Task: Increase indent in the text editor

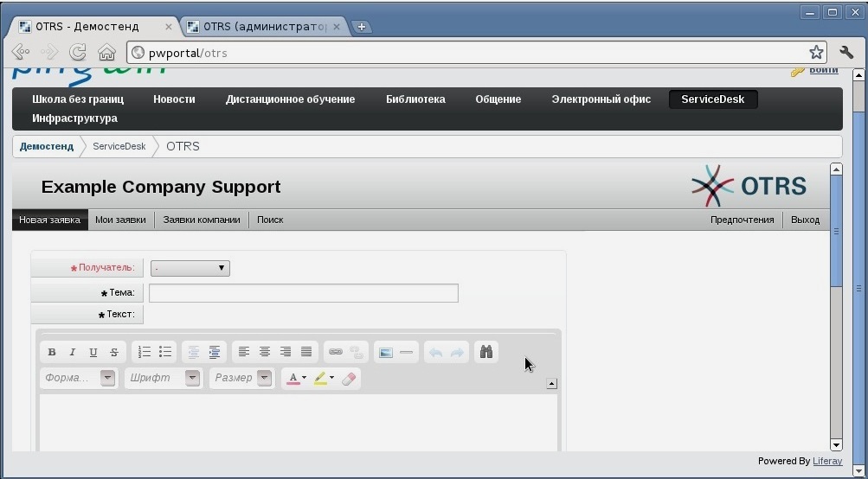Action: pos(215,352)
